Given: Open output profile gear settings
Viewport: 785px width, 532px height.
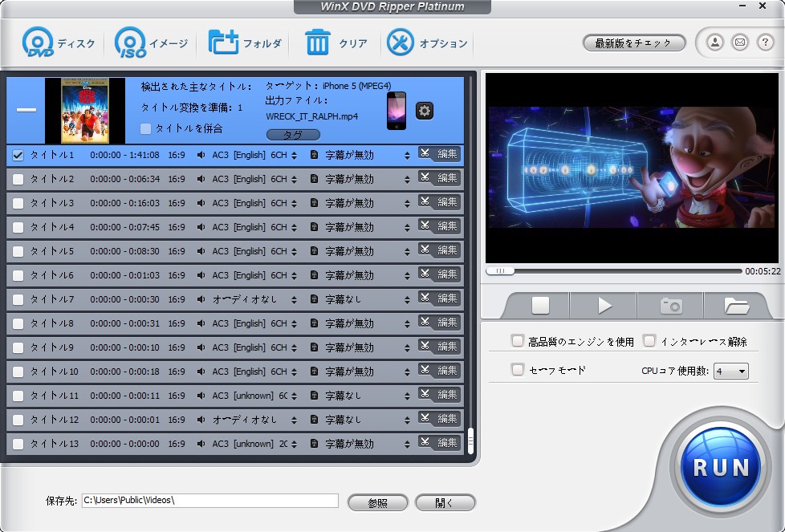Looking at the screenshot, I should 425,111.
